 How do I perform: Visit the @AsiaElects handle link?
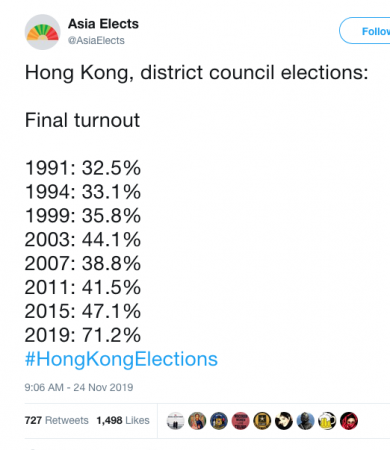[96, 40]
